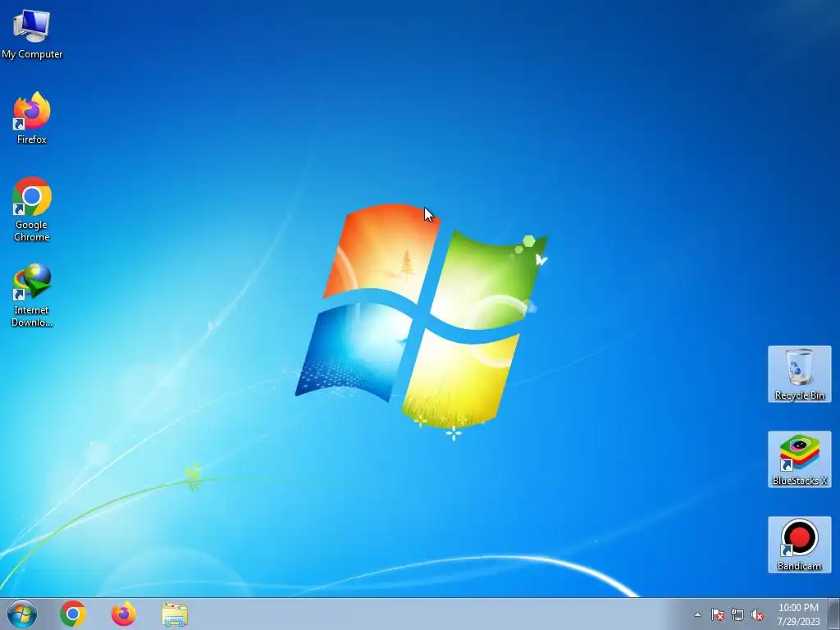
Task: Click the Show desktop button
Action: pos(834,614)
